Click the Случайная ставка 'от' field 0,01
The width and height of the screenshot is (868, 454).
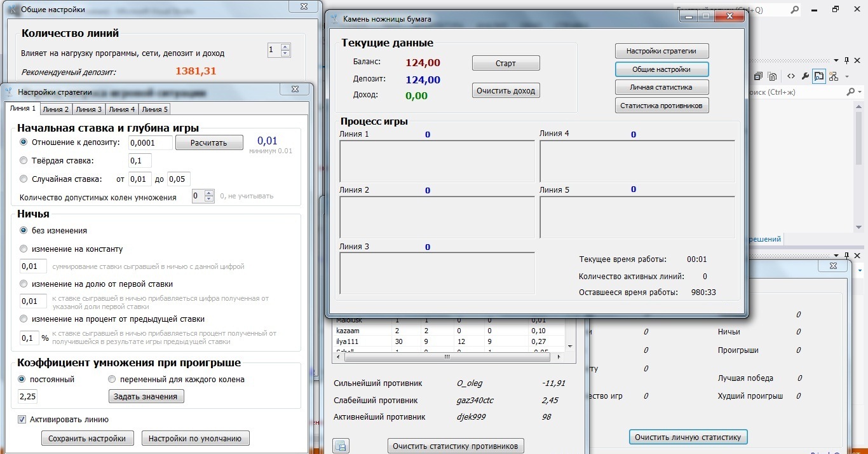140,179
